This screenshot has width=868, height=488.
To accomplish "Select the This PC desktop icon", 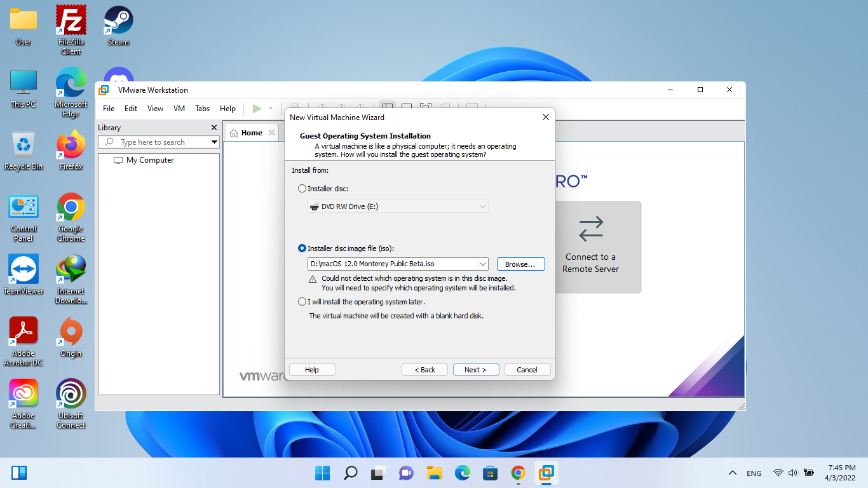I will point(24,89).
